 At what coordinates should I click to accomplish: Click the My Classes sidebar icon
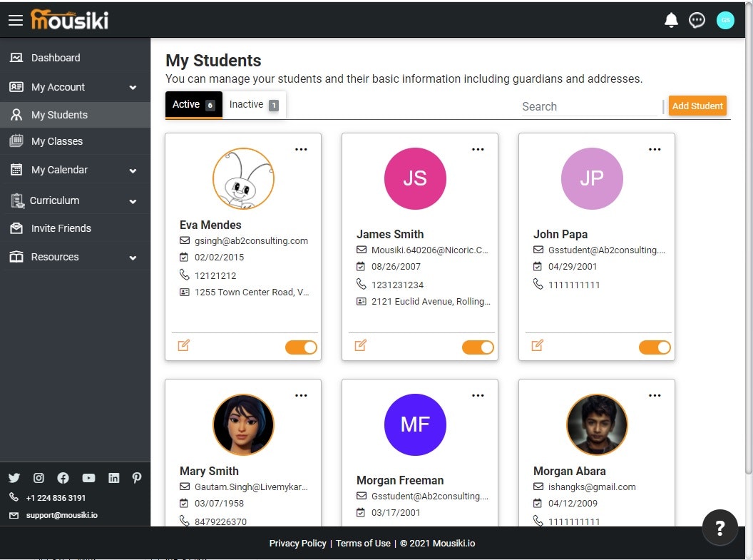(x=16, y=141)
